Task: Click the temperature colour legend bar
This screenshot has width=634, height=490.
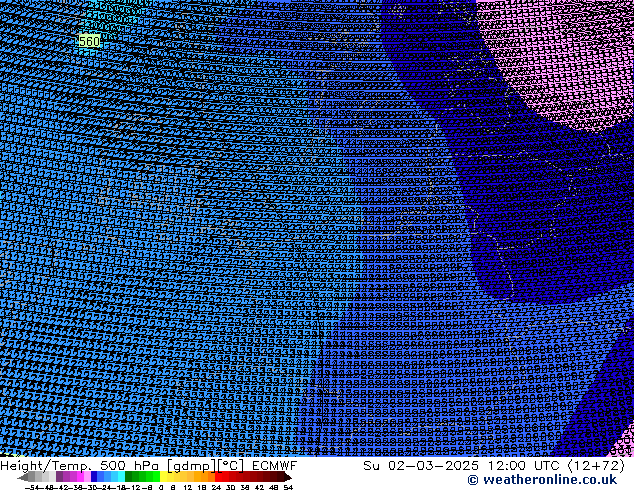Action: (154, 477)
